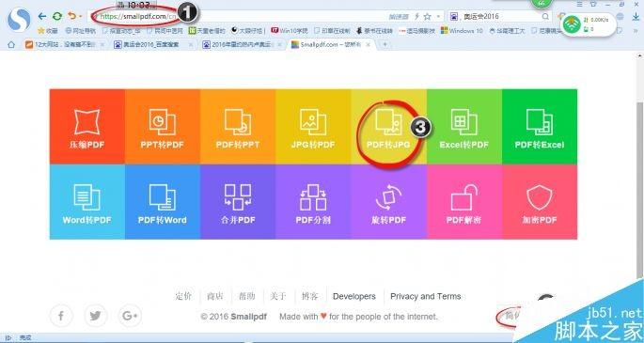Open the Windows 10 bookmark
The height and width of the screenshot is (343, 644).
pos(462,31)
